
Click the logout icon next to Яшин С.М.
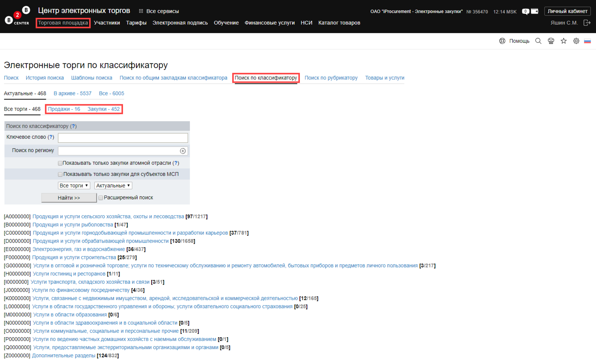click(x=587, y=23)
